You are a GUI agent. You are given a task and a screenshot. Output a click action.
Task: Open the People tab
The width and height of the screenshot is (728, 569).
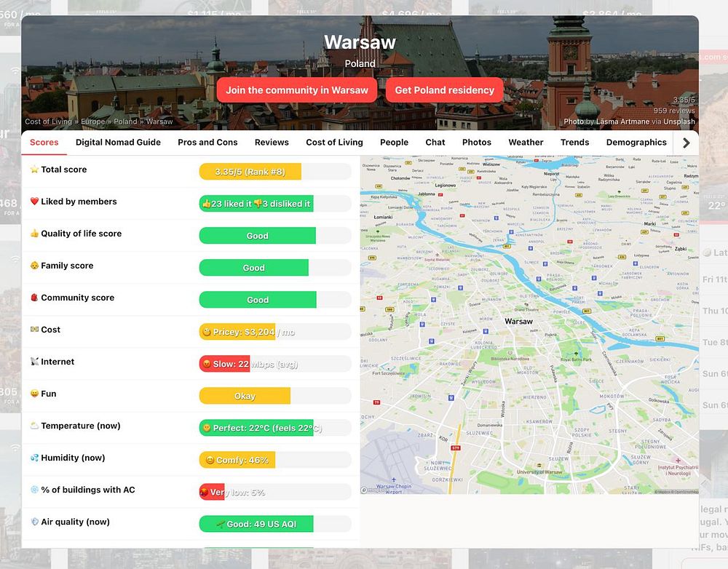pos(394,143)
